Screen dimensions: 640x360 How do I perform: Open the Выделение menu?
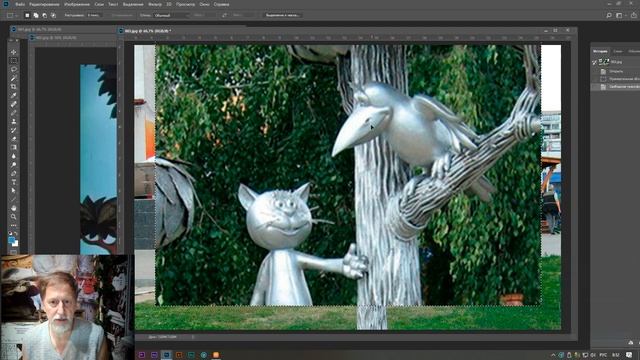(x=133, y=4)
